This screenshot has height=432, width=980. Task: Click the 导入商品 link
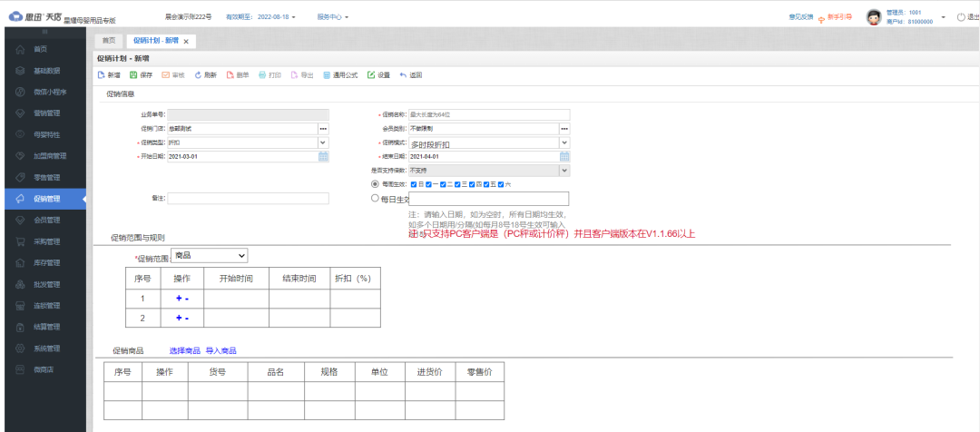[220, 350]
